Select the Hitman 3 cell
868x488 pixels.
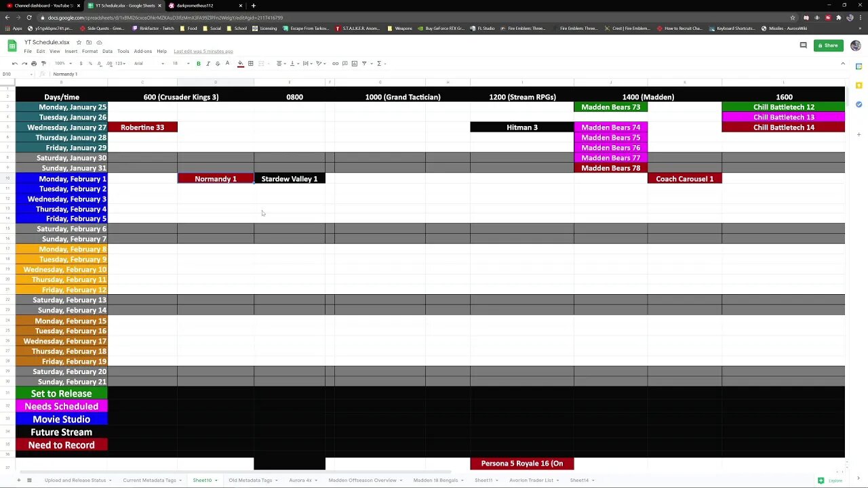(x=522, y=127)
